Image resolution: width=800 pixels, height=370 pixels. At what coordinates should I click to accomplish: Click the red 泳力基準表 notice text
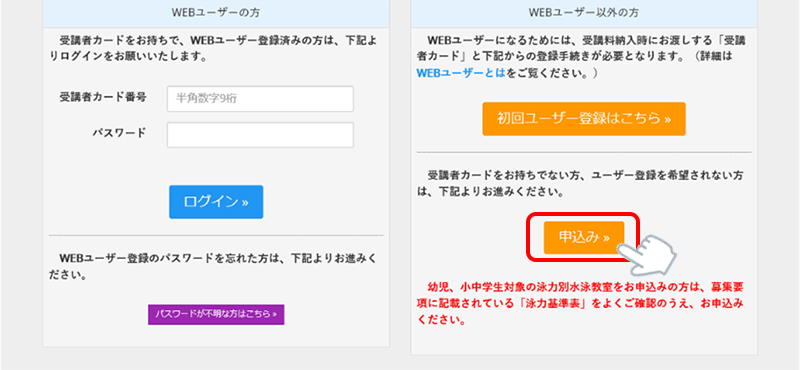[x=580, y=304]
